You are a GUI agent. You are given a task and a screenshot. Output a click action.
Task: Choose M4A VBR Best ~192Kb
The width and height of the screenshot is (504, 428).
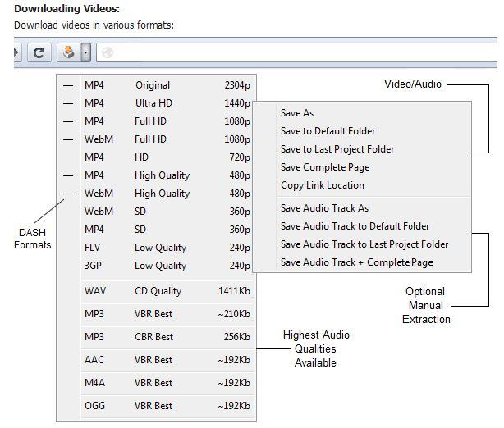[x=157, y=383]
